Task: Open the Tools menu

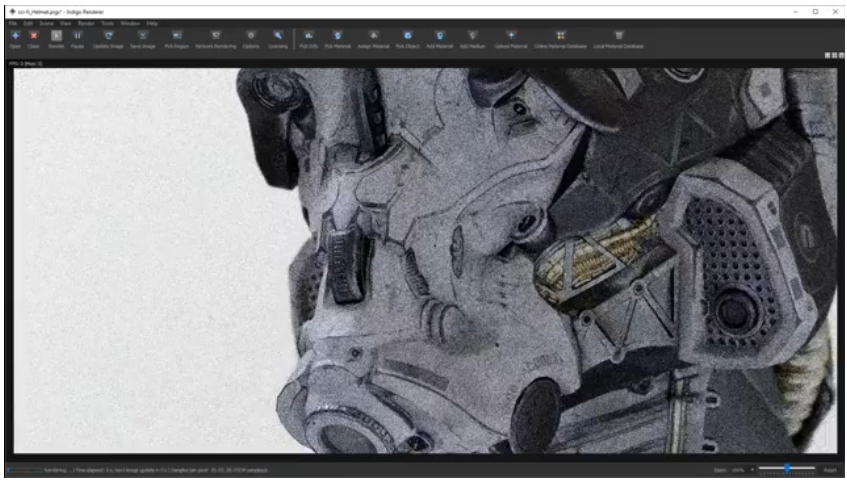Action: coord(106,22)
